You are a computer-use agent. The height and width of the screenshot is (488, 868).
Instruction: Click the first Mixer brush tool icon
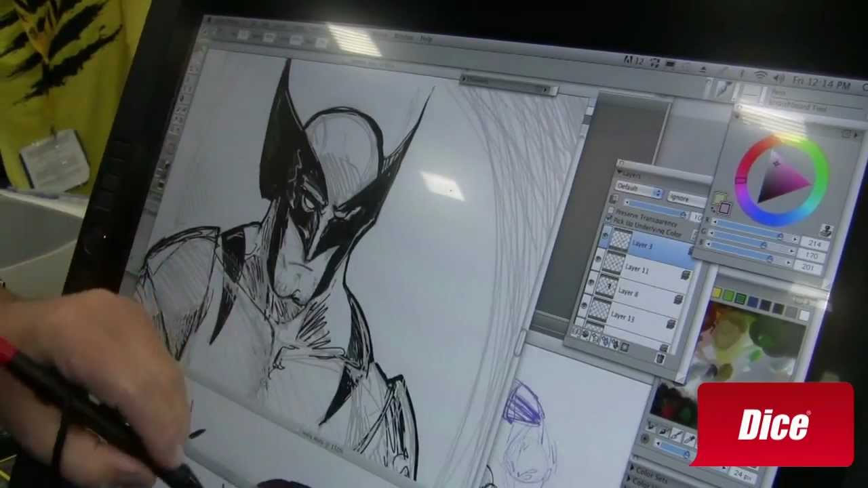652,427
